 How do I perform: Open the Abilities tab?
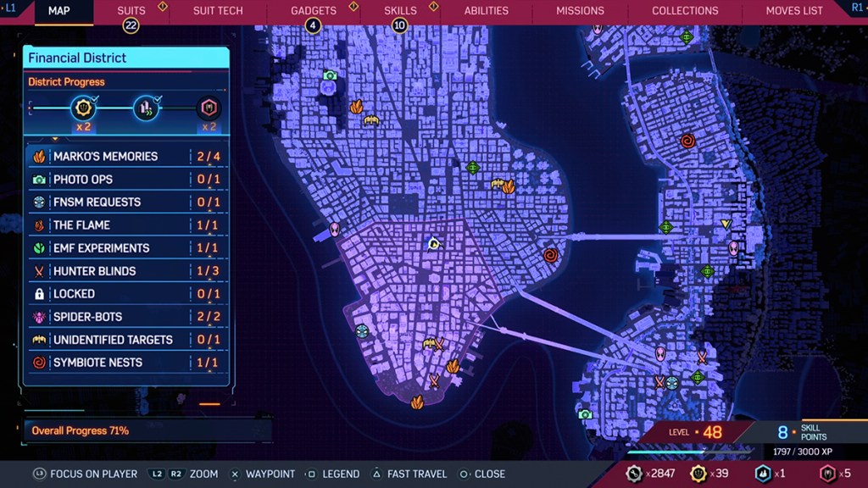pos(486,10)
